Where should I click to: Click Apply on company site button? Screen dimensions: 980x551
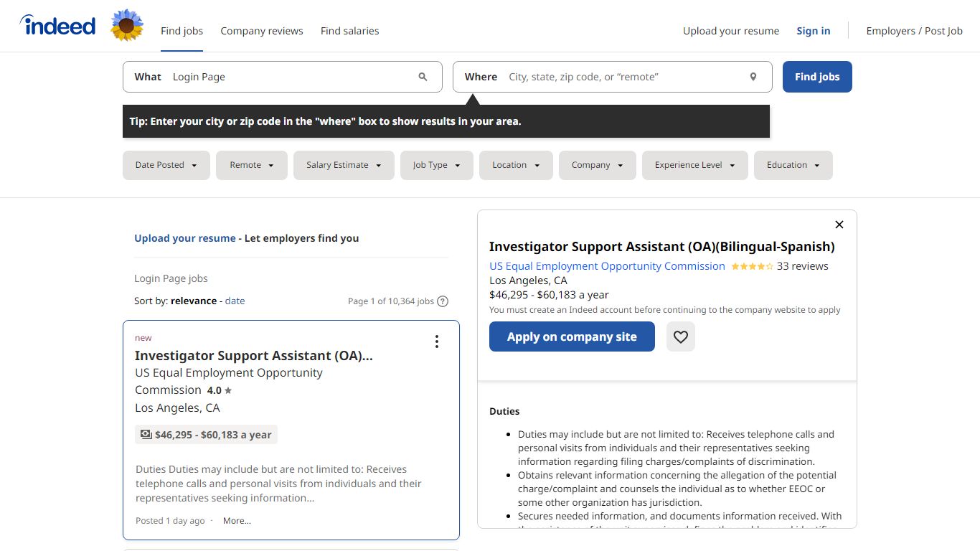pyautogui.click(x=572, y=336)
